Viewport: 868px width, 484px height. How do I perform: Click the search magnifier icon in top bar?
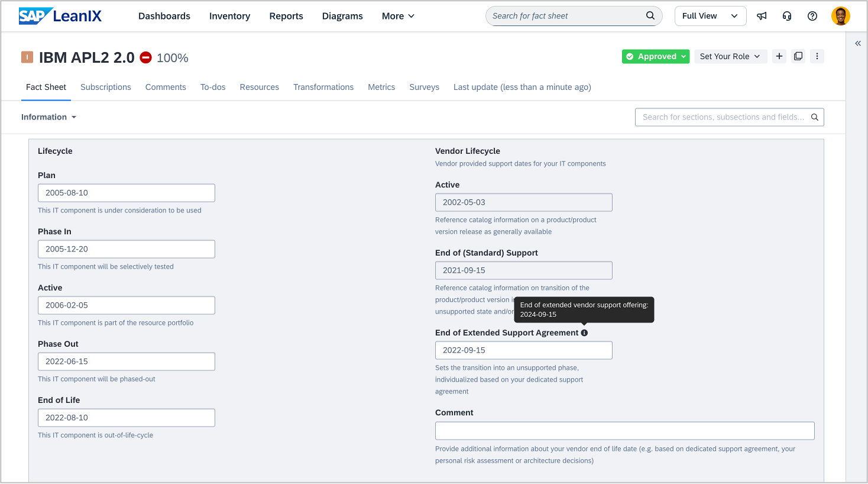[x=650, y=16]
